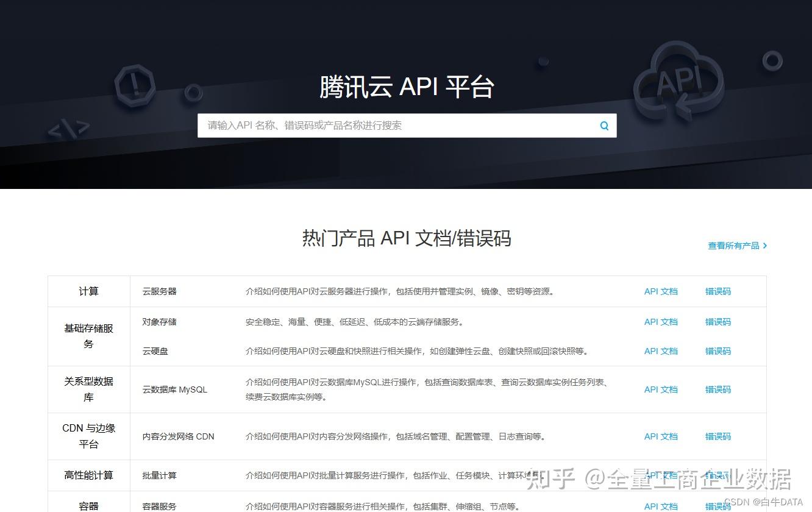This screenshot has height=512, width=812.
Task: Open API 文档 for 内容分发网络 CDN
Action: point(661,436)
